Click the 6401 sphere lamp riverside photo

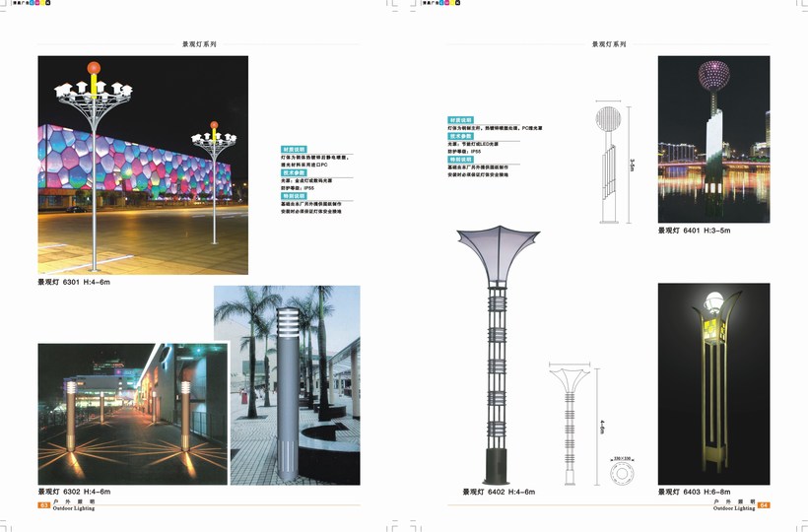click(x=713, y=139)
